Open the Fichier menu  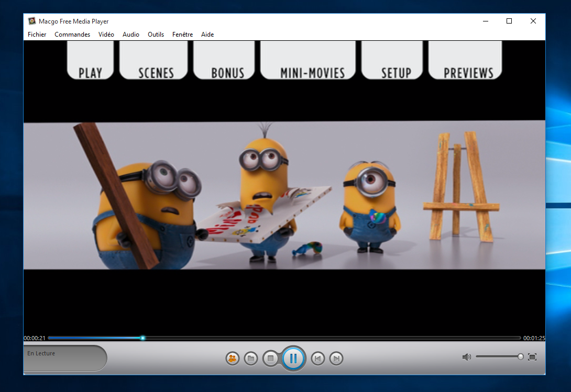click(x=37, y=34)
